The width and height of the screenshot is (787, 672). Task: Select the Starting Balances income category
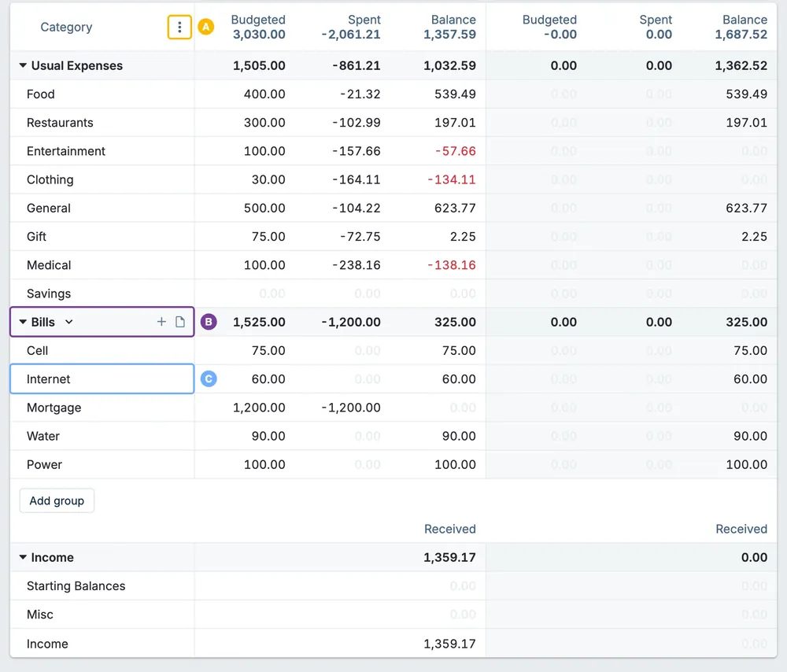tap(76, 585)
